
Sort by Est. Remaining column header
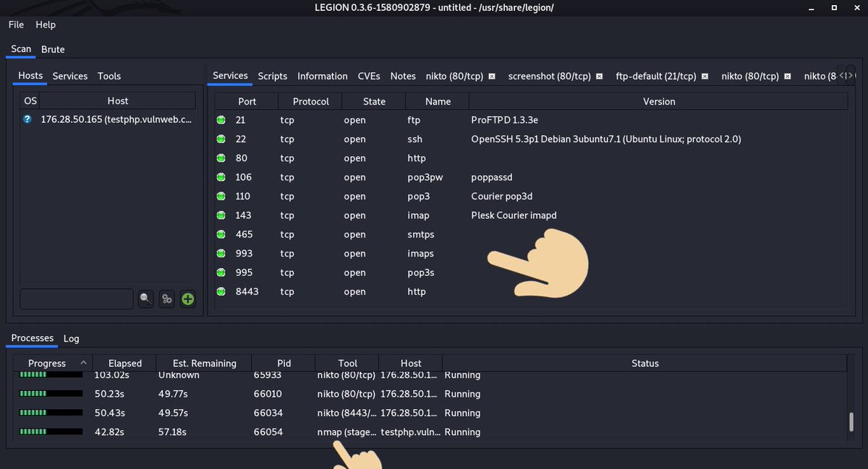click(205, 363)
